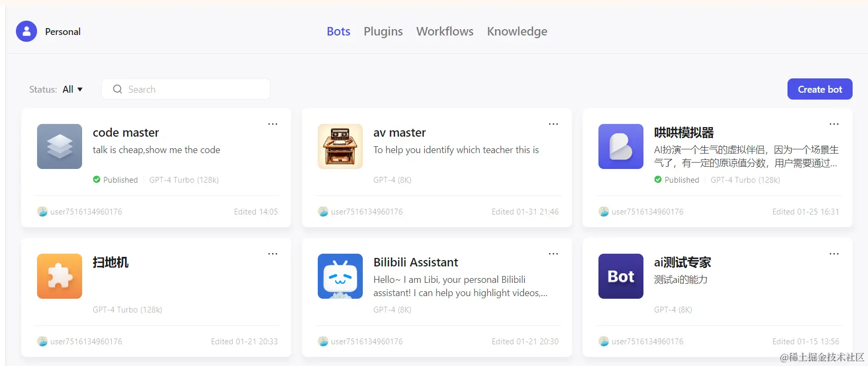Click the magnifier icon in Search box
Viewport: 868px width, 366px height.
[x=118, y=89]
